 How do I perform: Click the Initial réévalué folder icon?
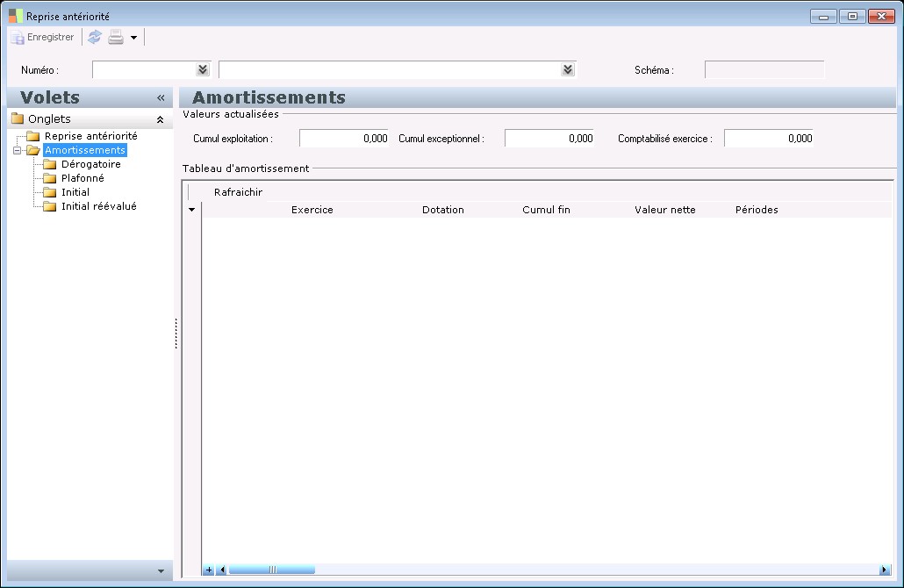point(49,206)
